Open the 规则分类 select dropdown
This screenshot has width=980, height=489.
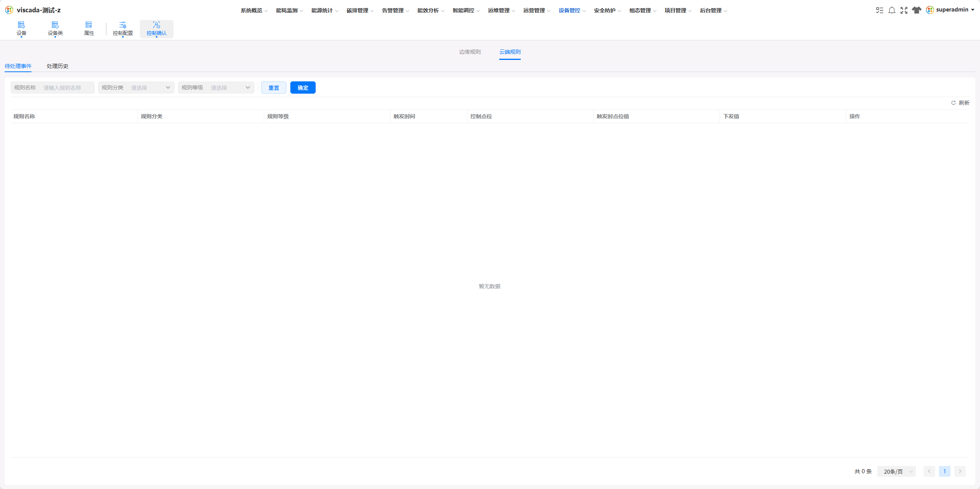click(x=136, y=88)
